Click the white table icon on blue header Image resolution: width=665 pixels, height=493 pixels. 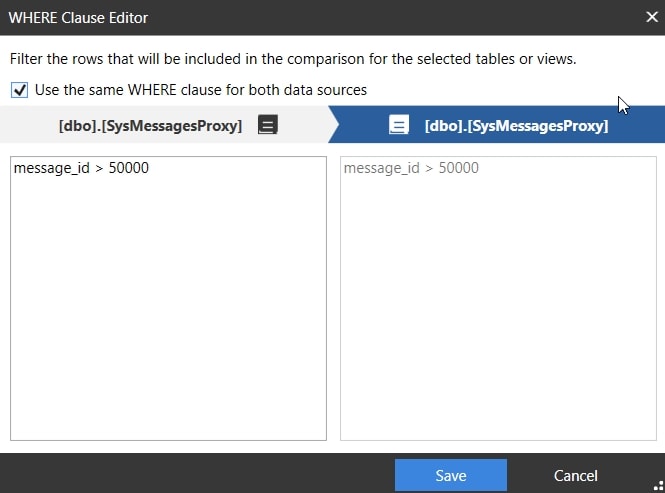click(x=399, y=125)
